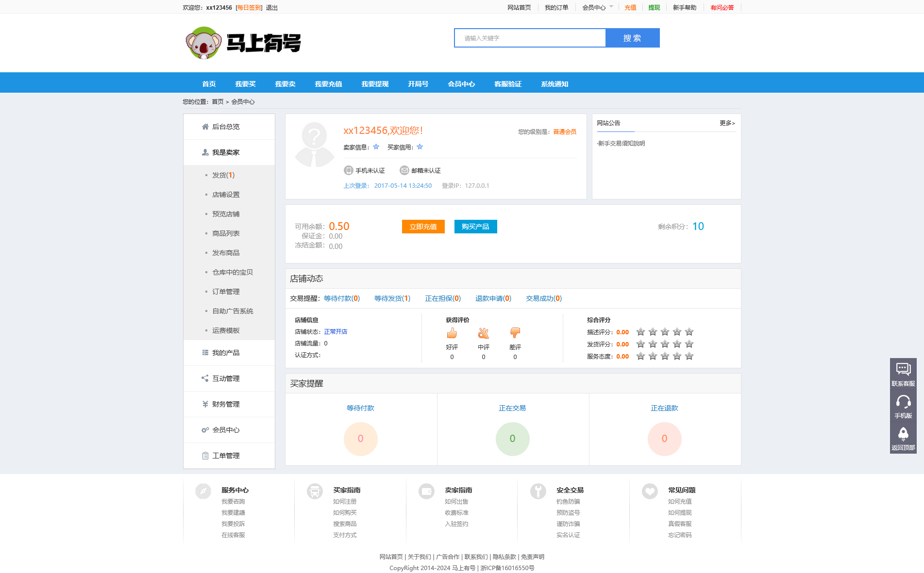Click the 安全交易 wrench icon
This screenshot has width=924, height=573.
[538, 491]
